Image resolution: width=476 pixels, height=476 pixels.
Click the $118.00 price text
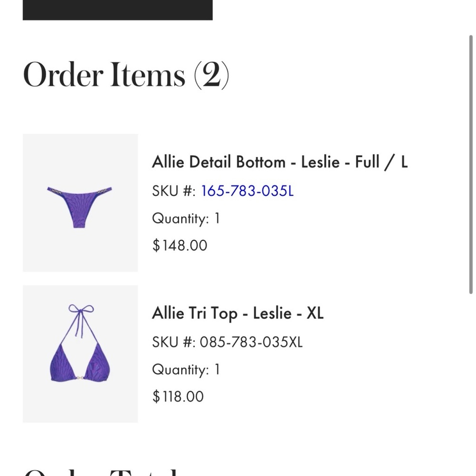click(x=178, y=396)
